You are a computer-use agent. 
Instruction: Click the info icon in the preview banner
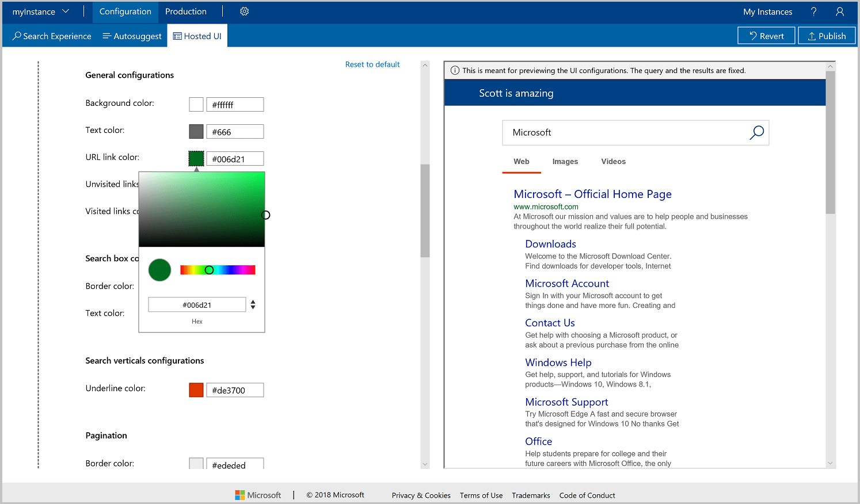coord(455,70)
